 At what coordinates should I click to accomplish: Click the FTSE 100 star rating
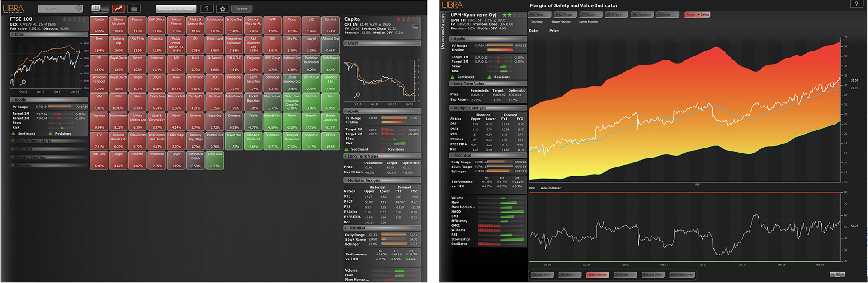(75, 19)
